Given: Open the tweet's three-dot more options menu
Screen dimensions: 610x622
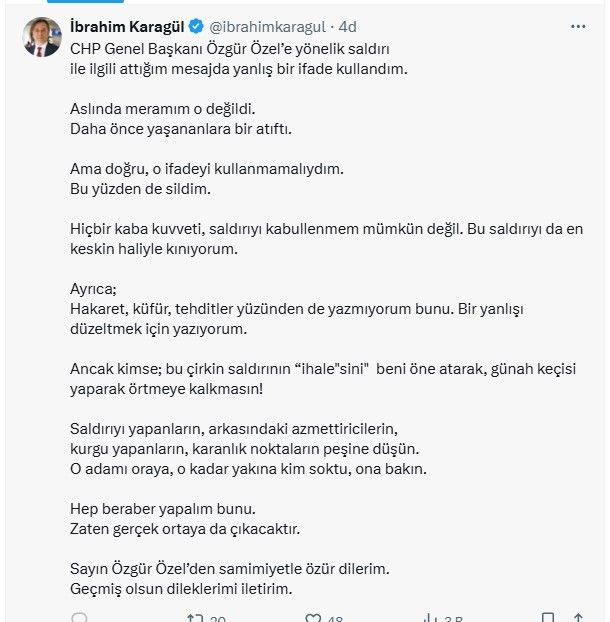Looking at the screenshot, I should 578,27.
